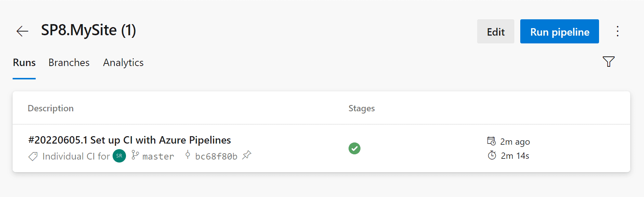The width and height of the screenshot is (644, 197).
Task: Click the Description column header
Action: [x=51, y=108]
